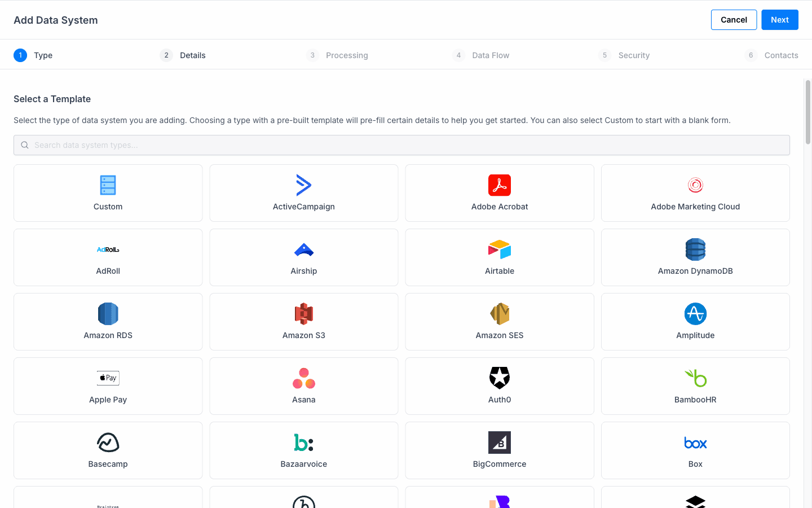This screenshot has height=508, width=812.
Task: Go to step 6 Contacts
Action: tap(771, 55)
